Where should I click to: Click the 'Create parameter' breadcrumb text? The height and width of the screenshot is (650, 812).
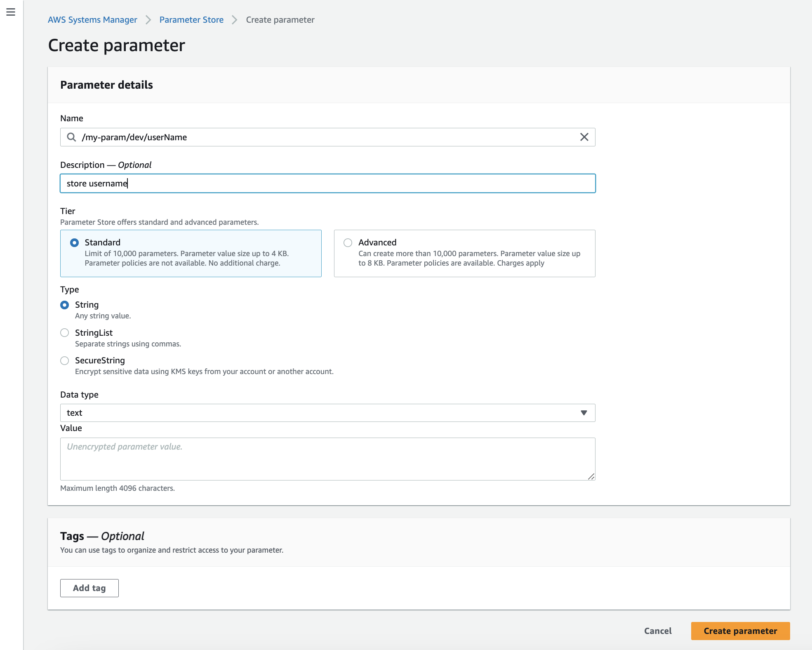280,20
